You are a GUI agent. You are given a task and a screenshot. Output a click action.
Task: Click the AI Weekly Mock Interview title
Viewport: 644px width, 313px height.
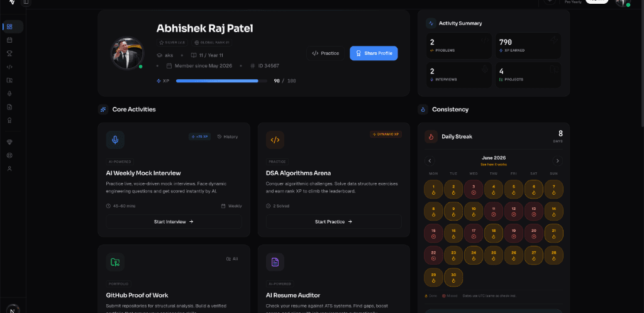tap(143, 173)
